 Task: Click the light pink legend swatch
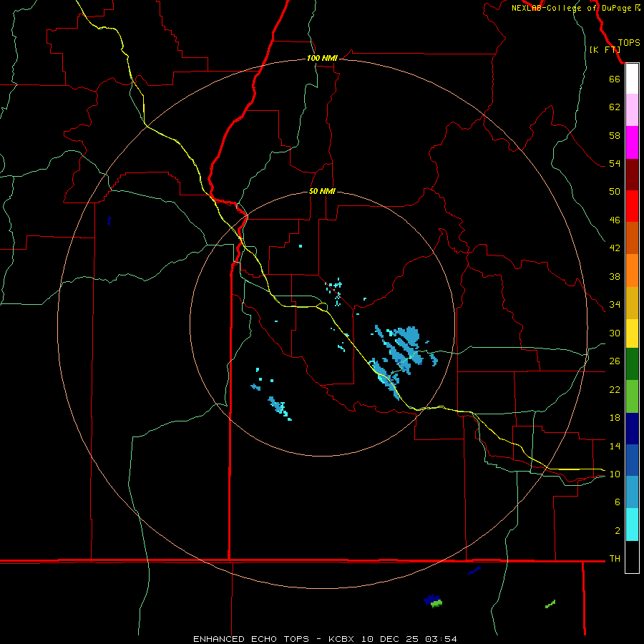click(632, 109)
